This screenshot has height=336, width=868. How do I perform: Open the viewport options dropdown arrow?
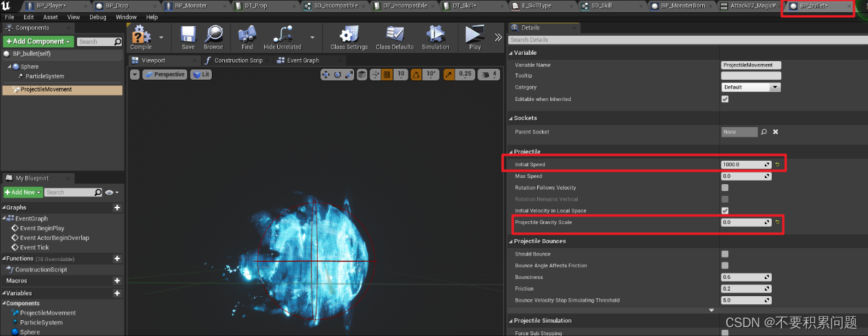click(x=135, y=74)
